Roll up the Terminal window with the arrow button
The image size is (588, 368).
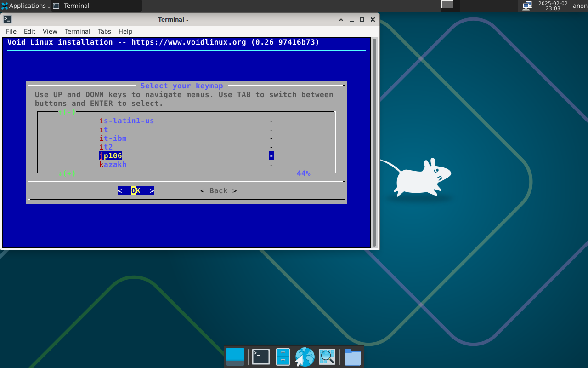tap(341, 19)
